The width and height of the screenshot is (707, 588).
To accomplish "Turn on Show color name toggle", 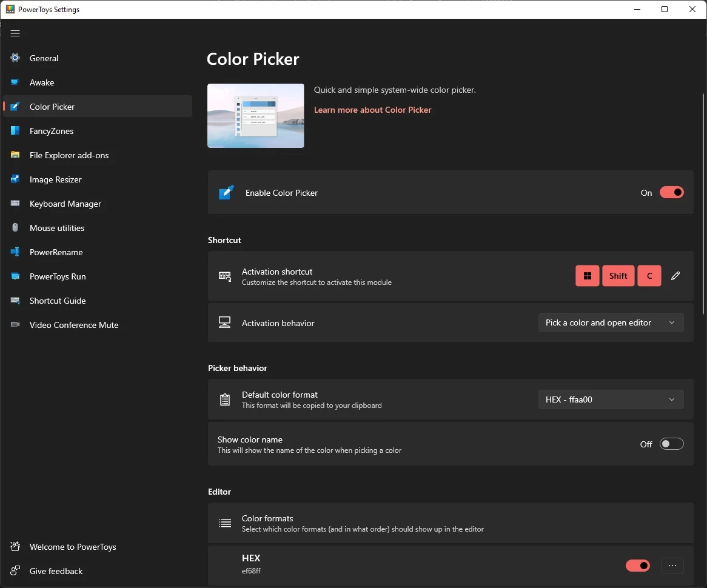I will click(671, 444).
